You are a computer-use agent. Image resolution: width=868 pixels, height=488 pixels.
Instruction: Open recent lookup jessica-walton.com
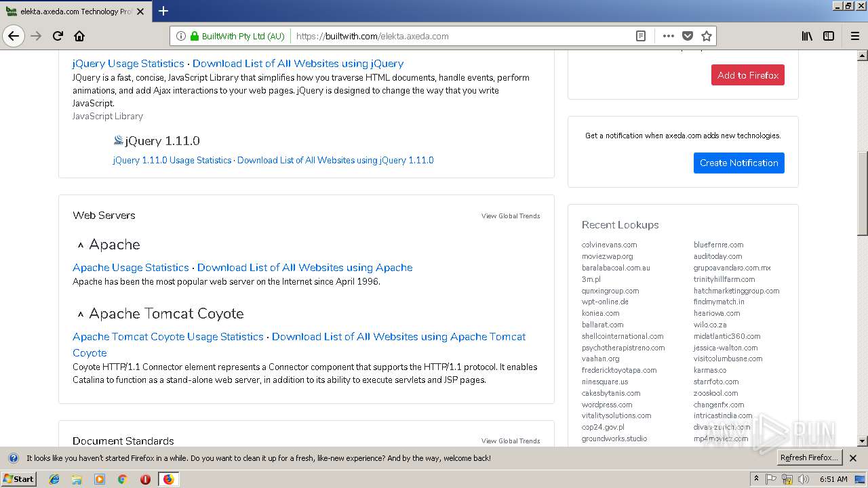pyautogui.click(x=726, y=348)
